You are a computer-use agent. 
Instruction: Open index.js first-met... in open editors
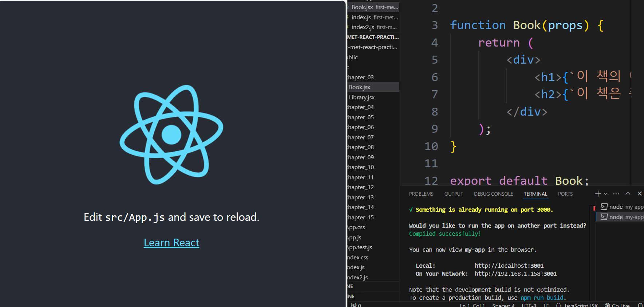click(373, 17)
